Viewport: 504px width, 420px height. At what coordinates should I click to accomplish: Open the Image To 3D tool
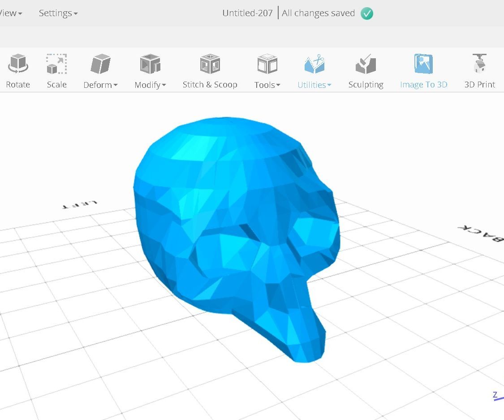tap(423, 69)
